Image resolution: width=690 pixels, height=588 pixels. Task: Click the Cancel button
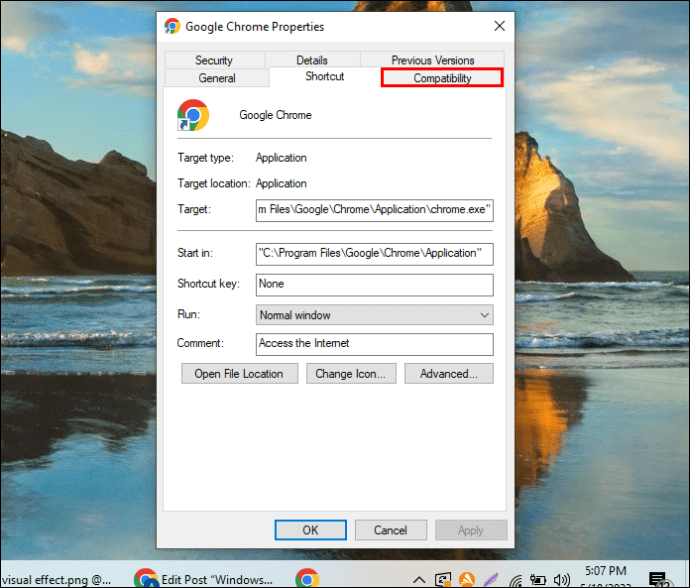[x=390, y=530]
